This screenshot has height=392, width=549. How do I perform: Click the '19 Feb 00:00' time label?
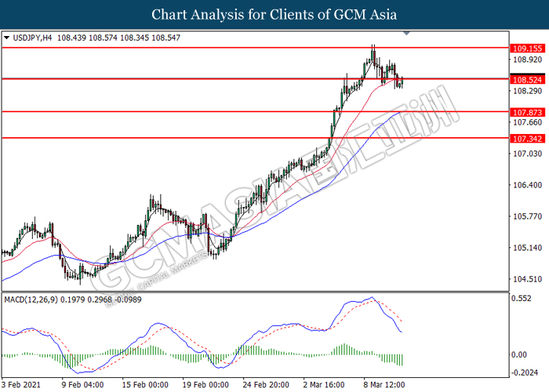(207, 385)
